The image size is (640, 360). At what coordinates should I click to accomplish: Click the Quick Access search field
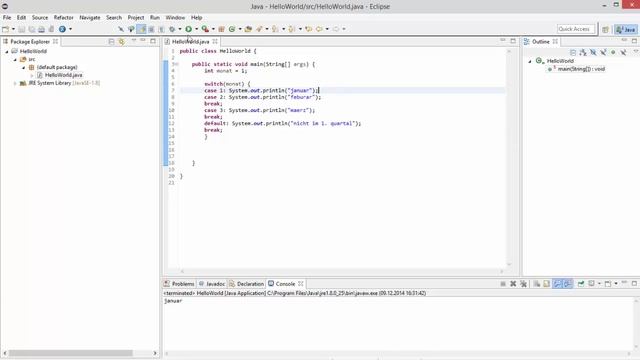tap(576, 29)
